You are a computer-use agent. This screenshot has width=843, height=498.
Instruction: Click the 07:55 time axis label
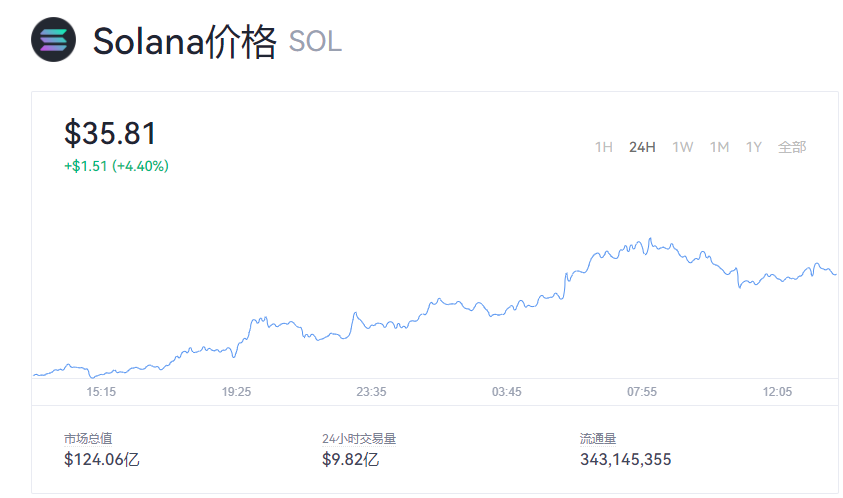tap(642, 392)
